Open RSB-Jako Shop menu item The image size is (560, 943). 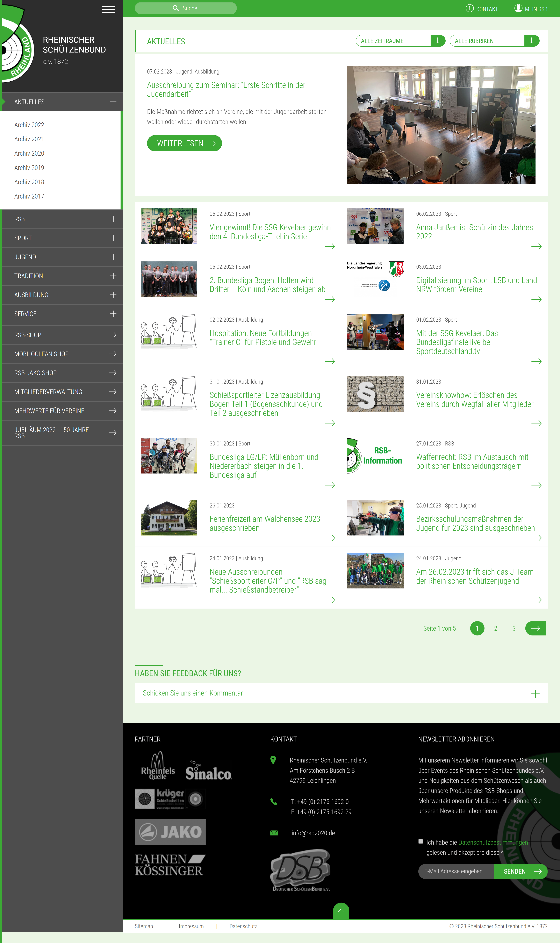click(x=62, y=373)
